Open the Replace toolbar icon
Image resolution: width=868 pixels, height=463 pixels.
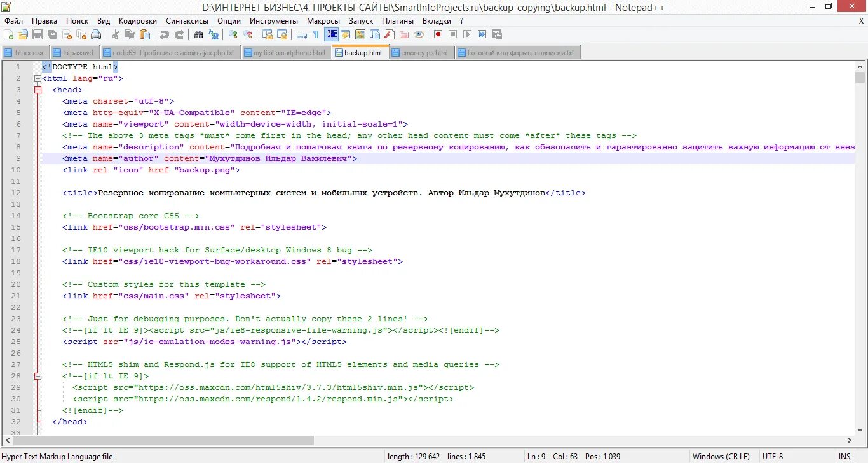tap(213, 34)
